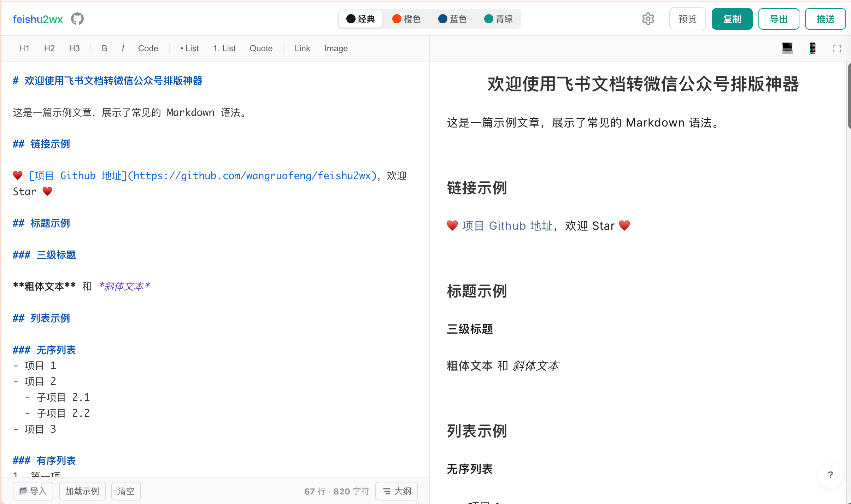
Task: Apply bold formatting with B
Action: [x=104, y=48]
